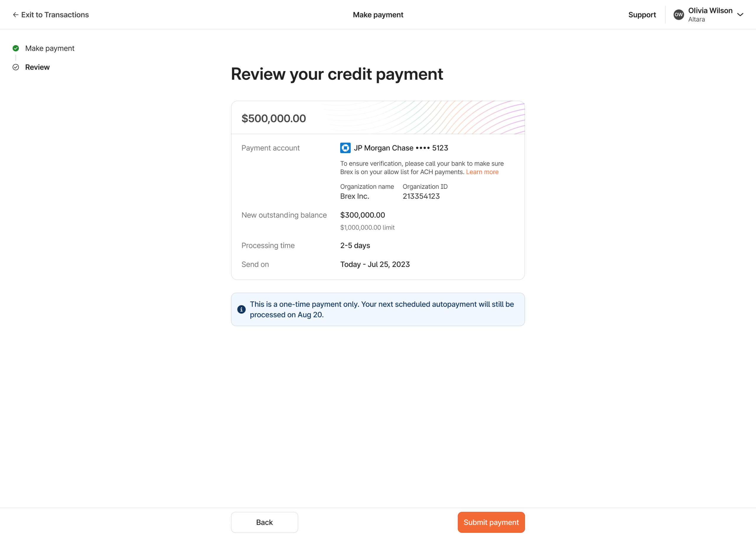Viewport: 756px width, 537px height.
Task: Click the Chase bank logo icon
Action: coord(345,148)
